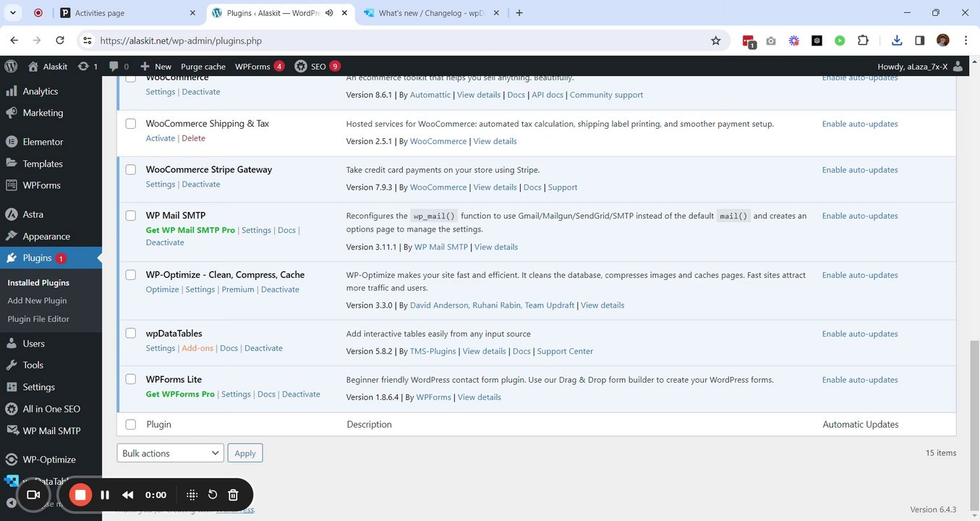Image resolution: width=980 pixels, height=521 pixels.
Task: Open the Chrome three-dot menu
Action: tap(966, 41)
